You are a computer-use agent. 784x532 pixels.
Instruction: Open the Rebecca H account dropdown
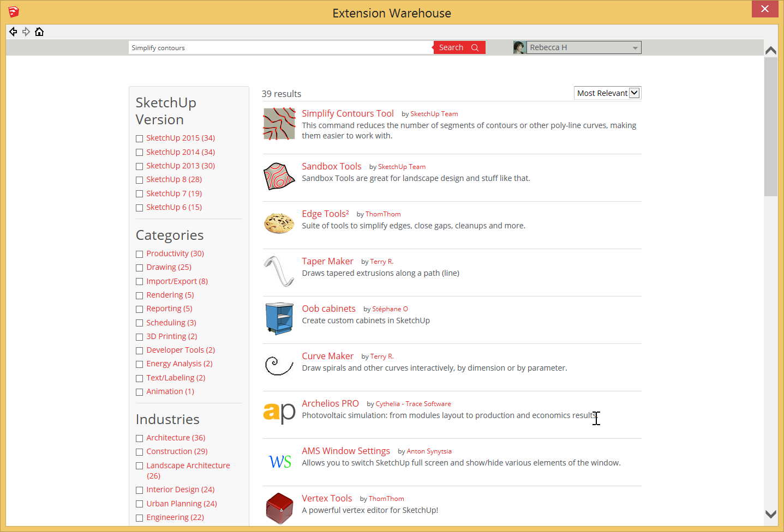584,47
